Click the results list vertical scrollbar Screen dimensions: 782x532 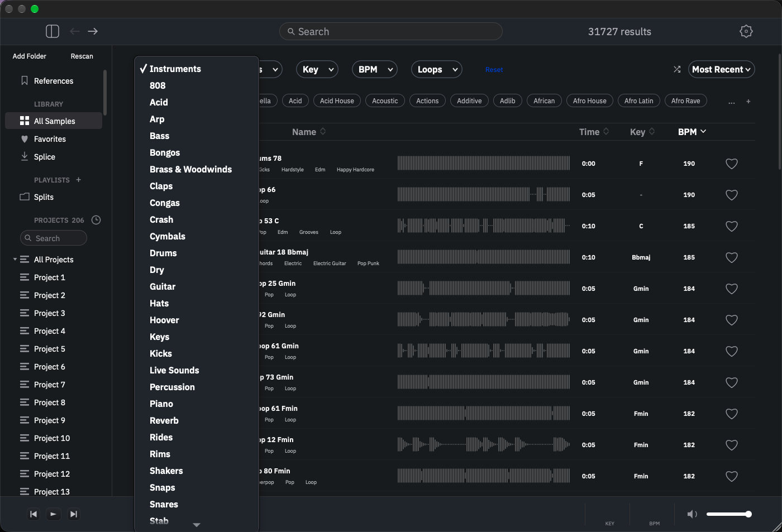[780, 112]
